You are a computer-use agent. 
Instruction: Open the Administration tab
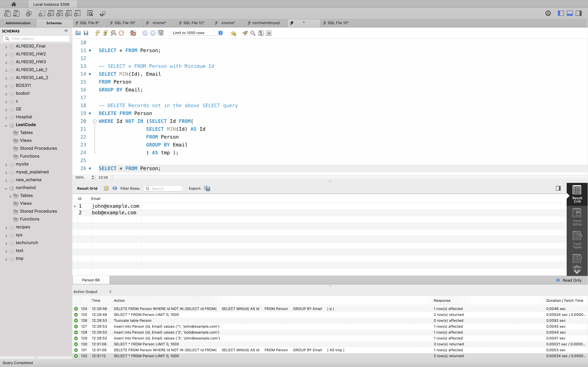(18, 23)
